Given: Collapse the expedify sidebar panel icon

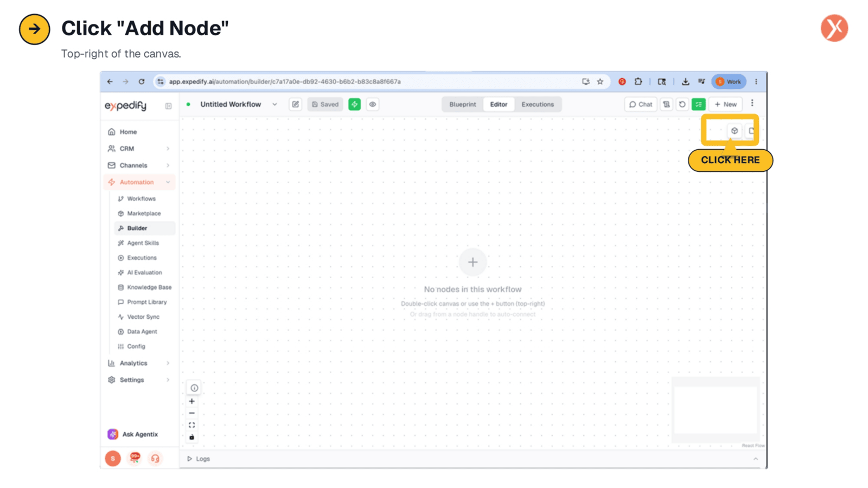Looking at the screenshot, I should click(169, 106).
